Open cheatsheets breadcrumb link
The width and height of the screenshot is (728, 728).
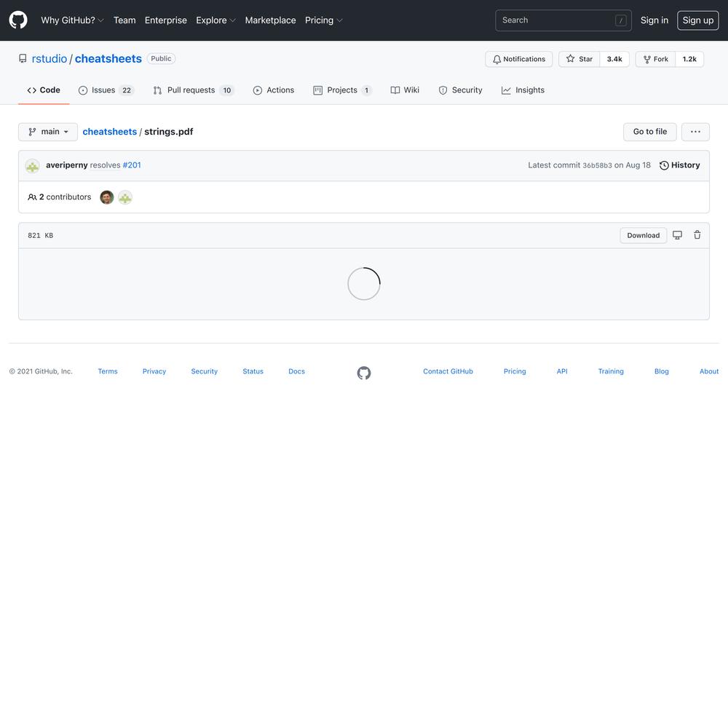pyautogui.click(x=110, y=132)
